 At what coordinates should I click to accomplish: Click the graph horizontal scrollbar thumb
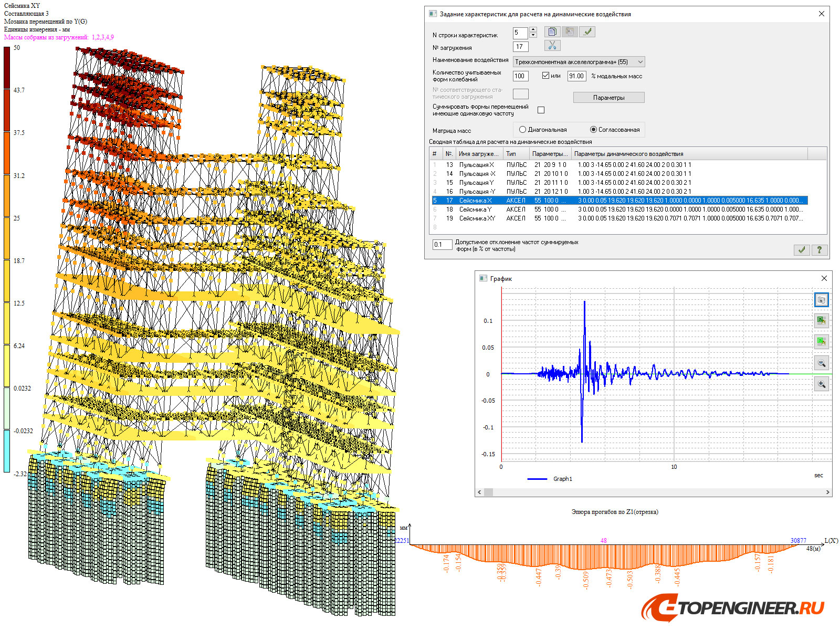pos(488,492)
